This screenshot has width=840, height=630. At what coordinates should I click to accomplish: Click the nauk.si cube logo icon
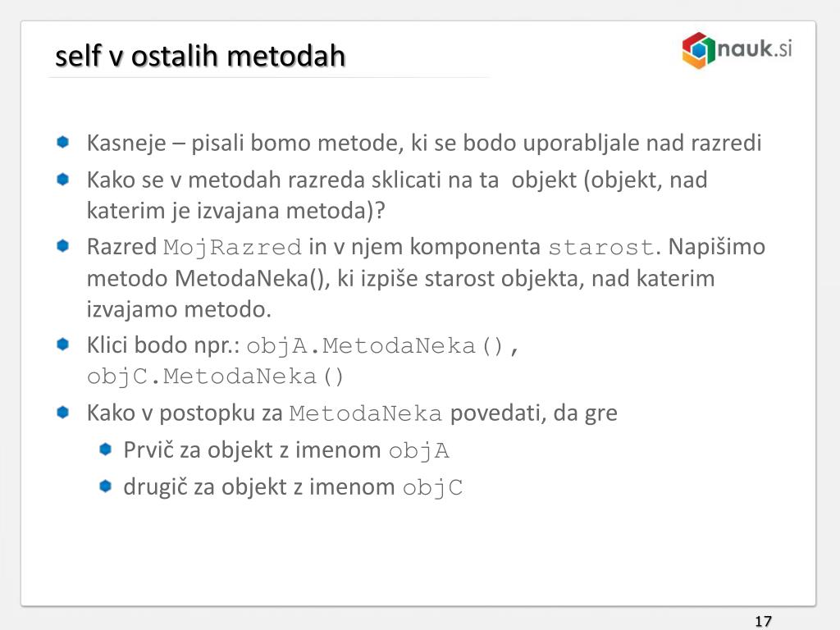[x=699, y=50]
